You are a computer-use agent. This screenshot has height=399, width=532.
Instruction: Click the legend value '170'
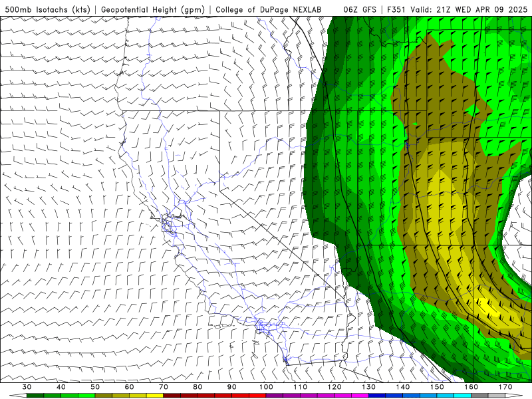pyautogui.click(x=505, y=387)
